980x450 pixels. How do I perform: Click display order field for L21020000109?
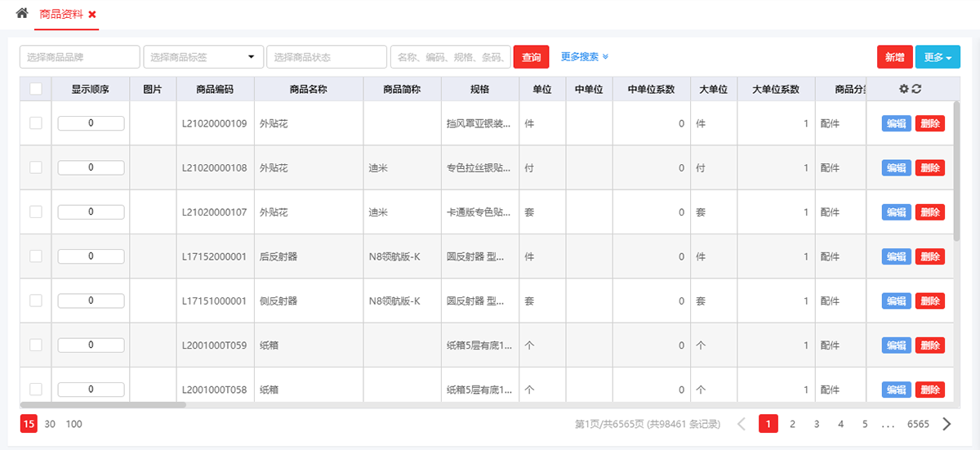pyautogui.click(x=91, y=123)
